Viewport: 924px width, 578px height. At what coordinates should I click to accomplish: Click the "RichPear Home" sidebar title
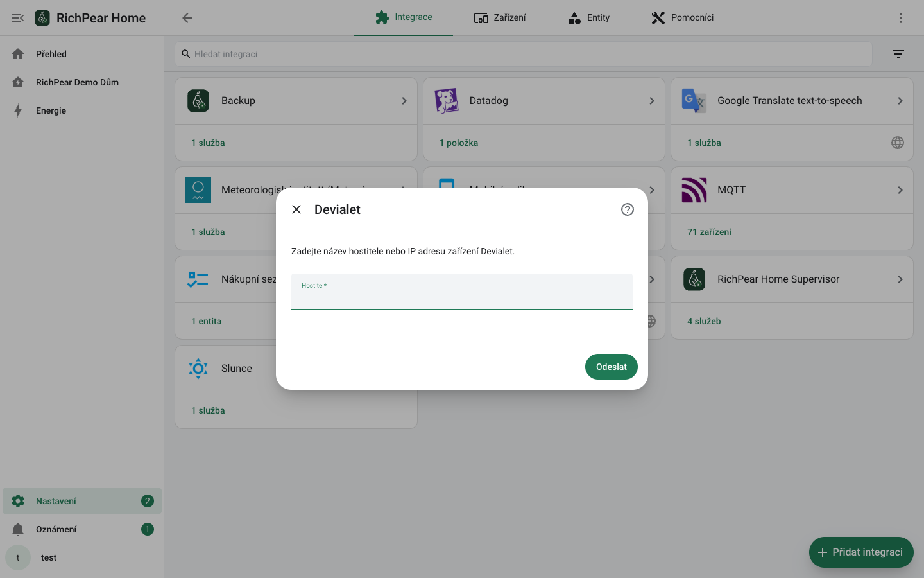pyautogui.click(x=101, y=18)
